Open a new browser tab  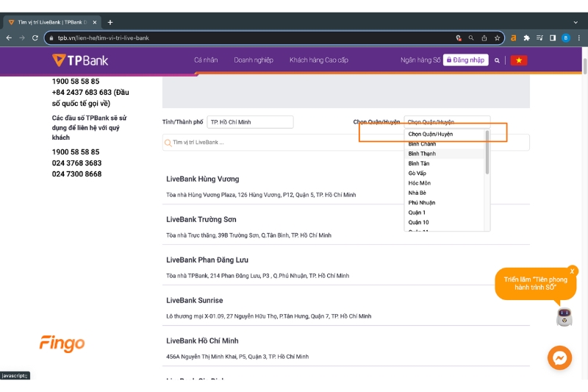click(110, 23)
